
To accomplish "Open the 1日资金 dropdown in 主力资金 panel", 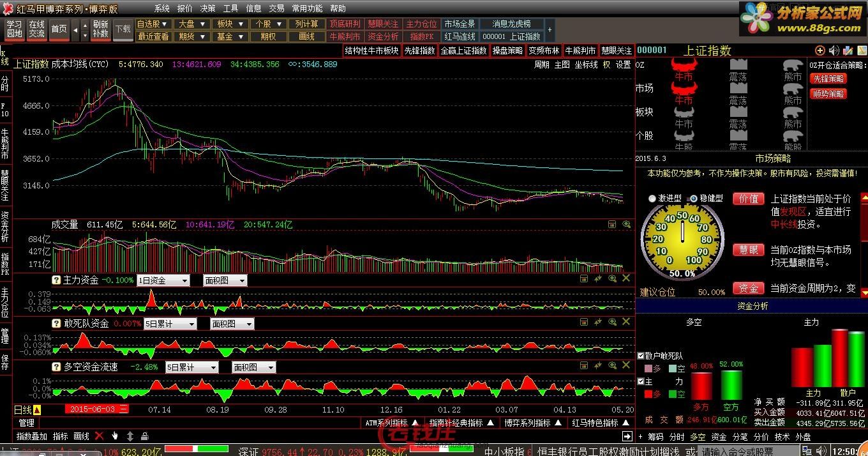I will coord(163,280).
